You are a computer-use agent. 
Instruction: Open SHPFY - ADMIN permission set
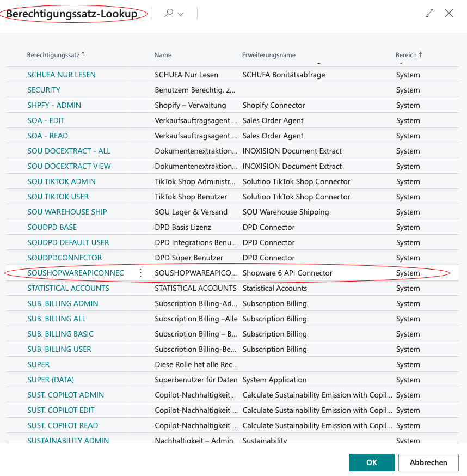pos(54,105)
